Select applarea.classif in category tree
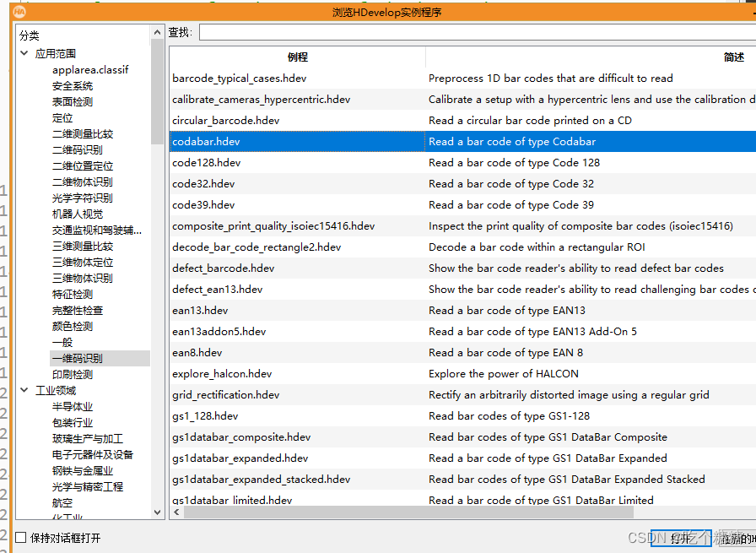Viewport: 756px width, 553px height. 90,69
